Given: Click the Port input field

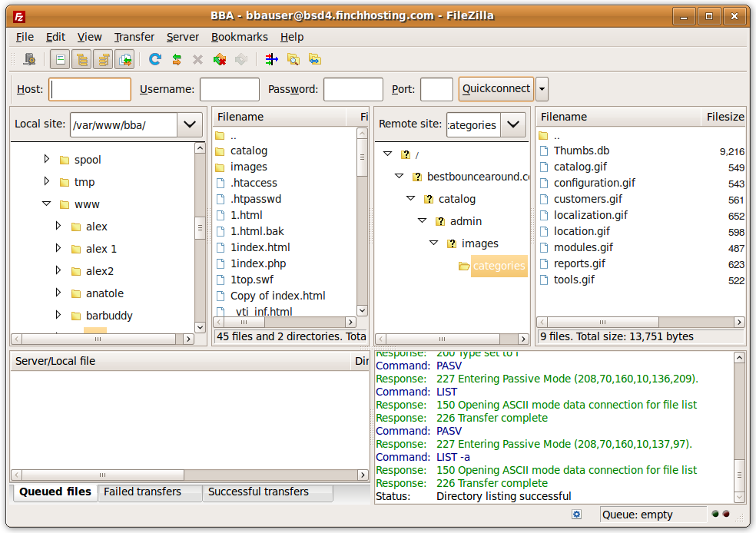Looking at the screenshot, I should point(436,89).
